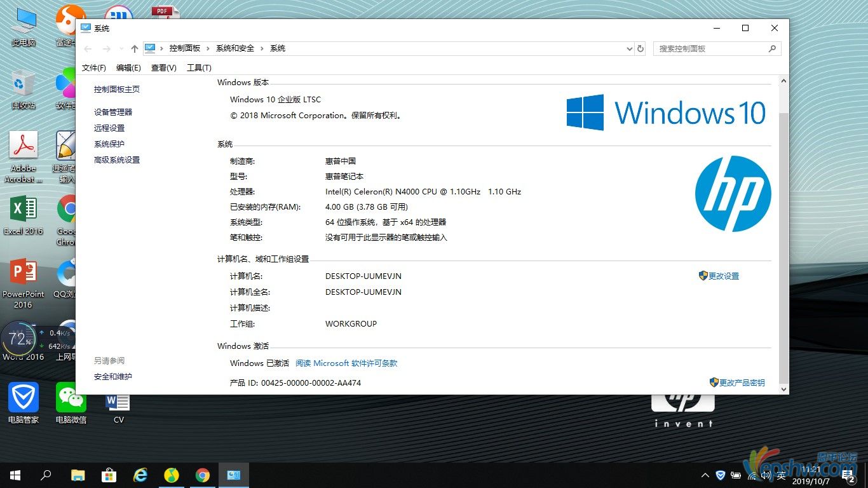This screenshot has width=868, height=488.
Task: Open the 文件(F) menu
Action: click(94, 67)
